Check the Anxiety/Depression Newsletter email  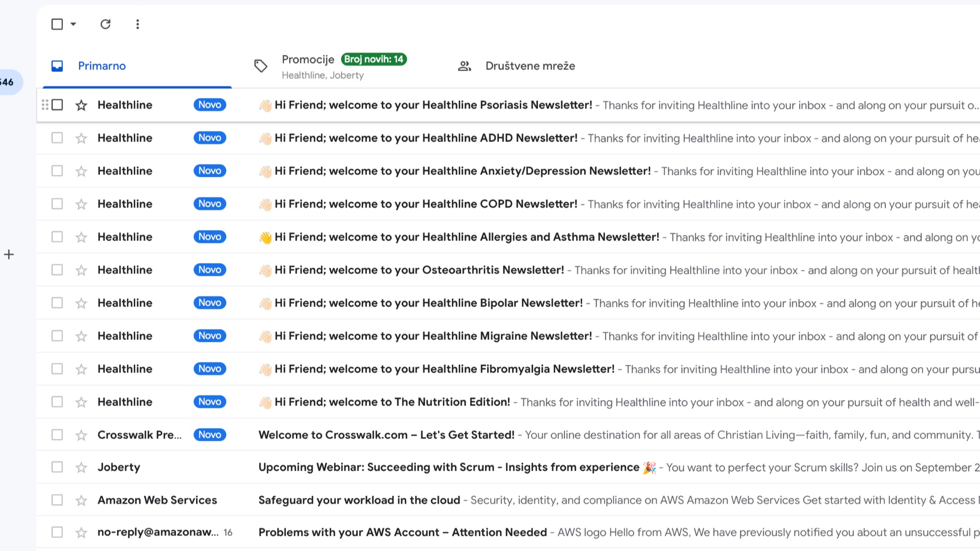click(57, 170)
